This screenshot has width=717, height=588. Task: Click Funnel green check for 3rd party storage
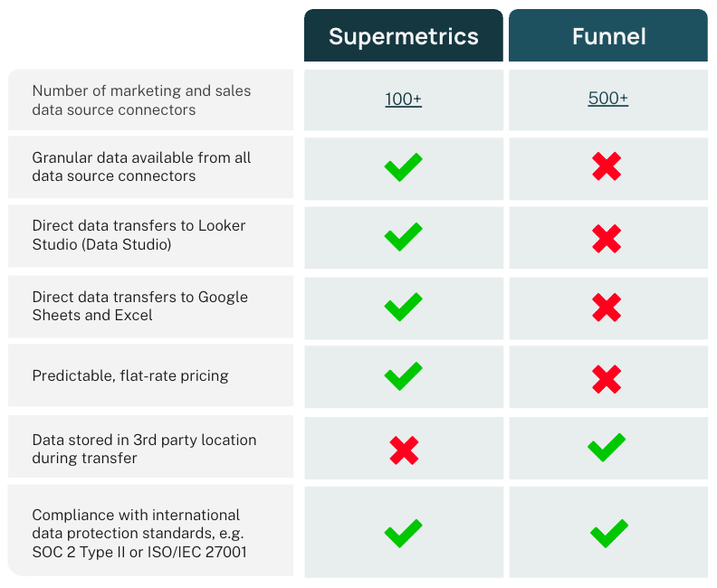point(607,447)
